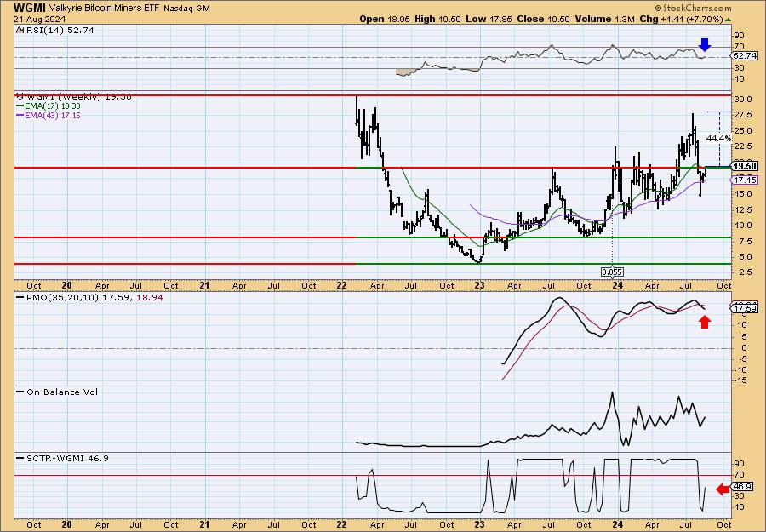Click the green EMA(17) legend line
This screenshot has width=766, height=532.
pyautogui.click(x=20, y=106)
